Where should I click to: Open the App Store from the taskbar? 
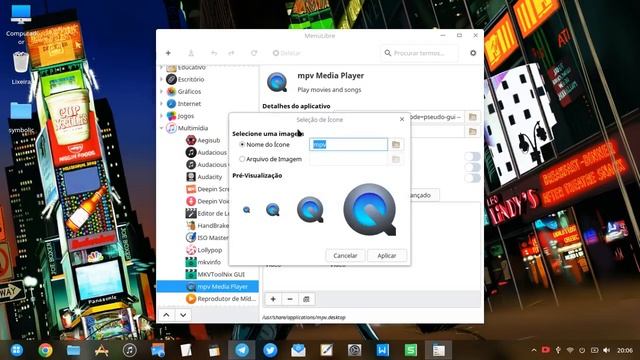(x=102, y=350)
